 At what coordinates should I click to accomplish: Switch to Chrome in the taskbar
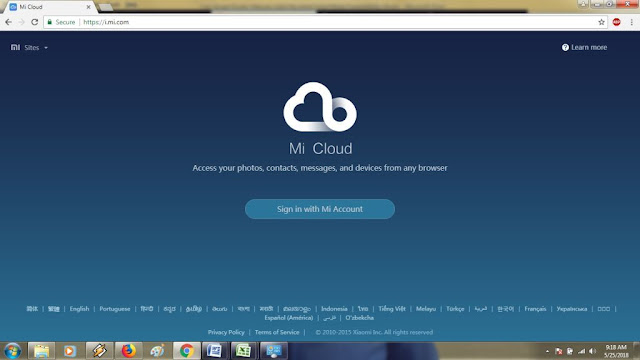(187, 351)
